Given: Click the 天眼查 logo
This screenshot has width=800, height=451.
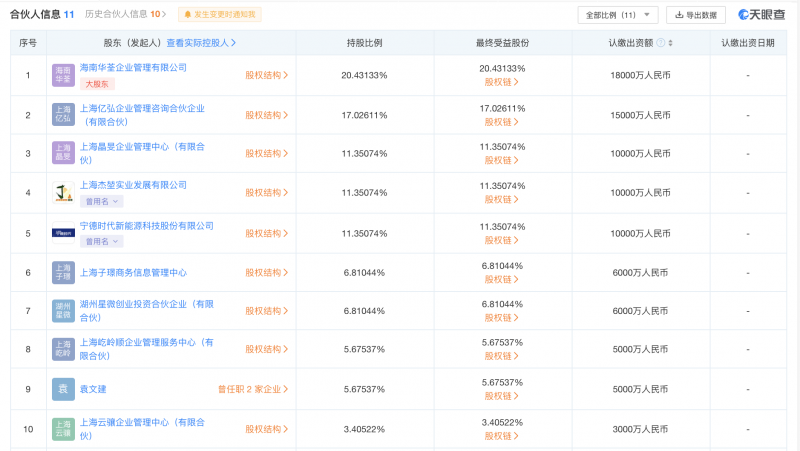Looking at the screenshot, I should [762, 15].
